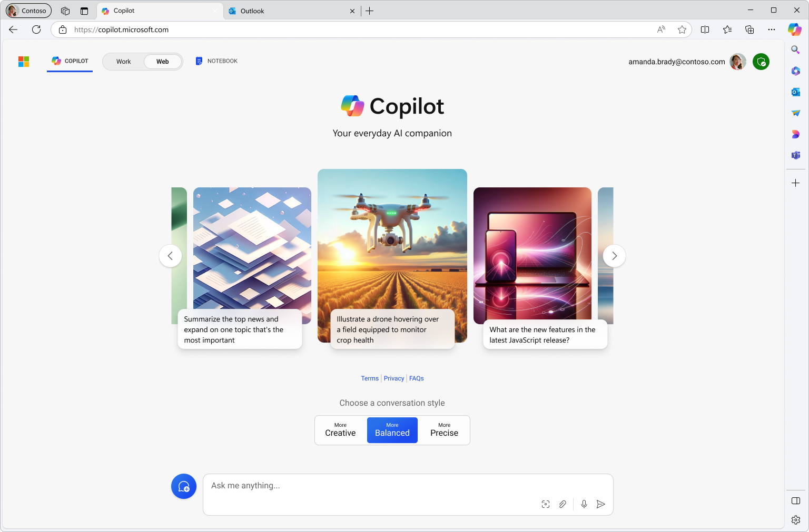Add this page to favorites star
This screenshot has height=532, width=809.
[x=682, y=29]
